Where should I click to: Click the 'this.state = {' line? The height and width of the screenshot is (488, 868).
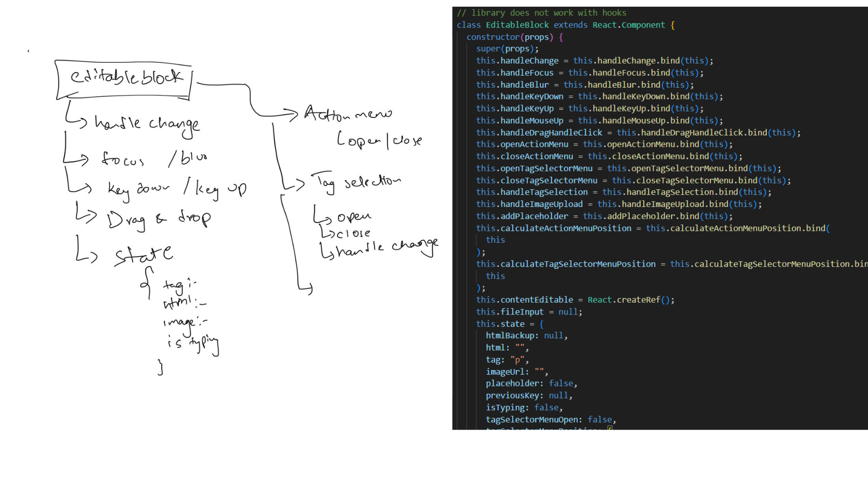point(509,324)
